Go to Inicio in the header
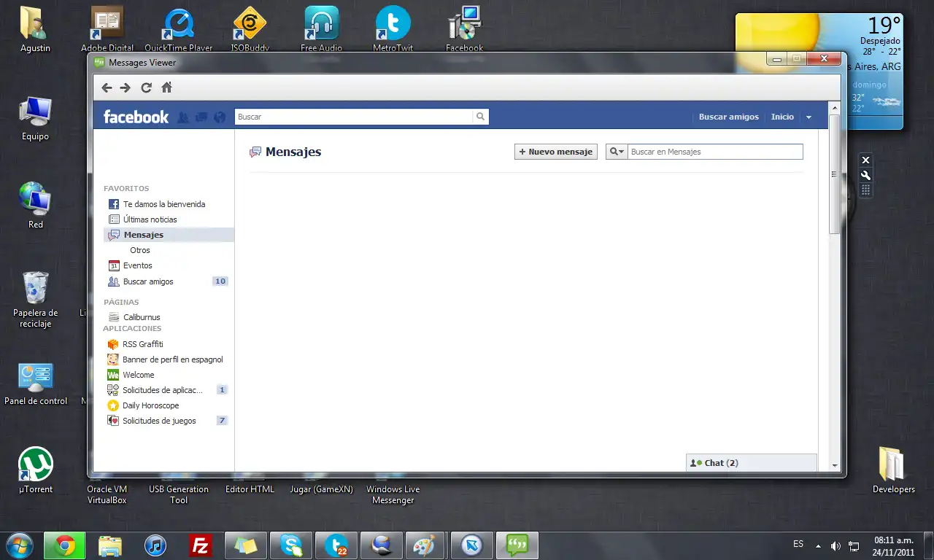934x560 pixels. (x=782, y=117)
